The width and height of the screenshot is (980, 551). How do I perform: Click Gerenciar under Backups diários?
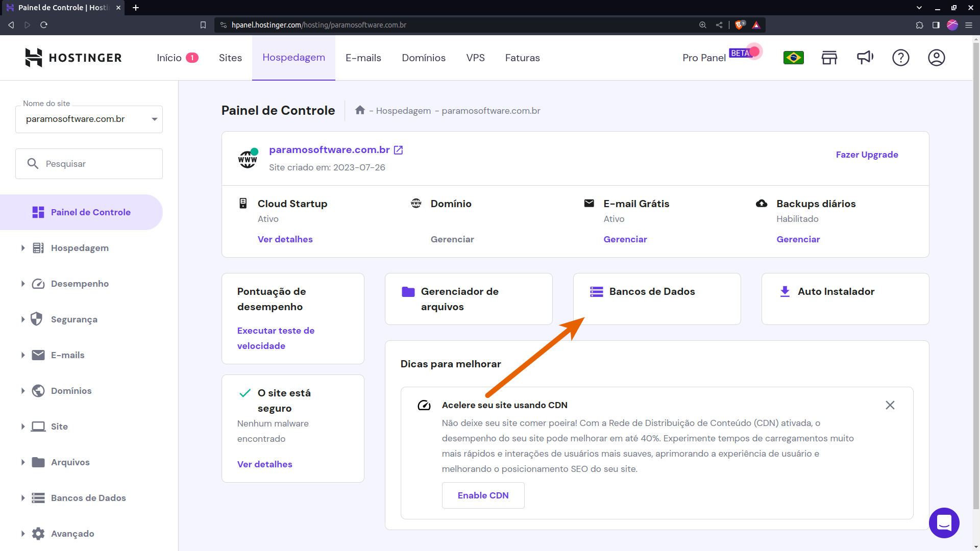point(798,239)
